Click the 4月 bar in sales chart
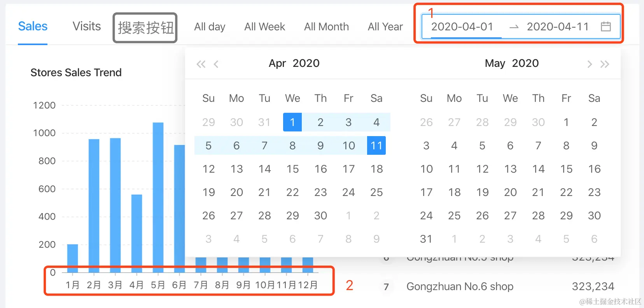 (x=136, y=233)
